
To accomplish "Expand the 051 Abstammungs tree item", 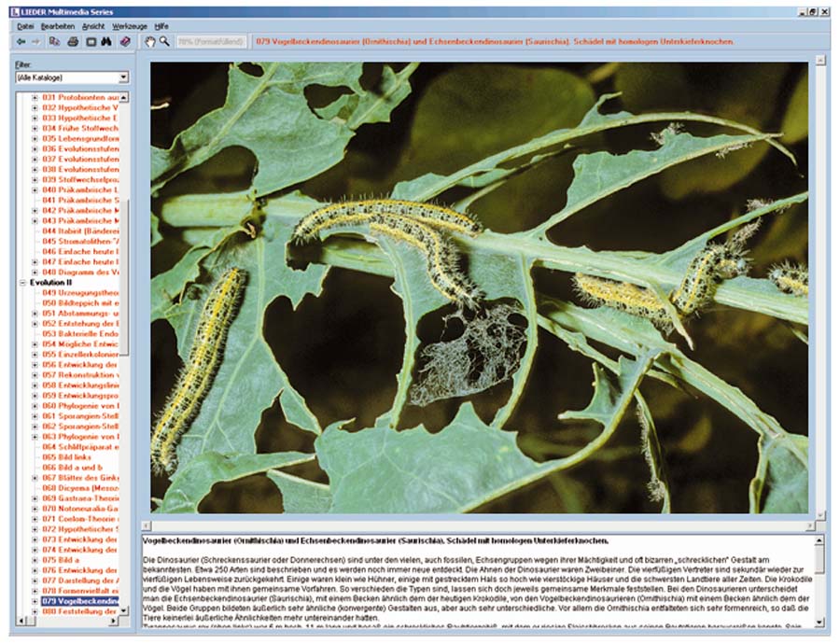I will 35,314.
